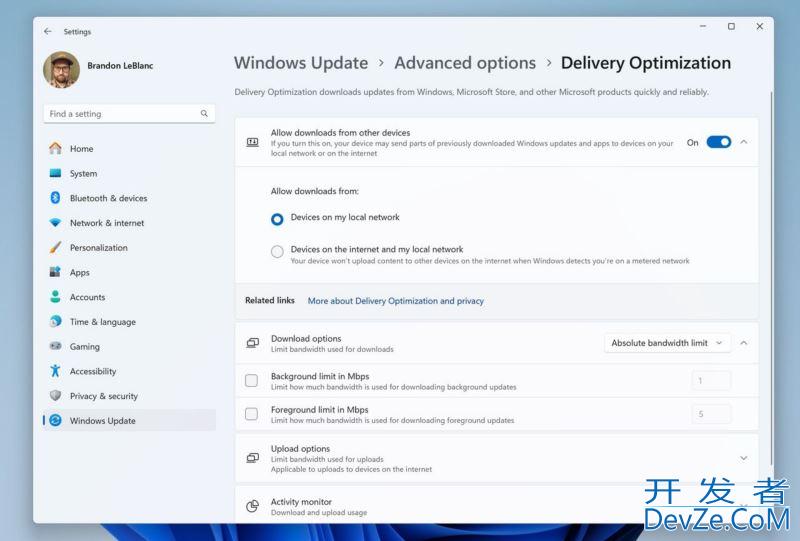Collapse the Download options section
The width and height of the screenshot is (800, 541).
(744, 343)
